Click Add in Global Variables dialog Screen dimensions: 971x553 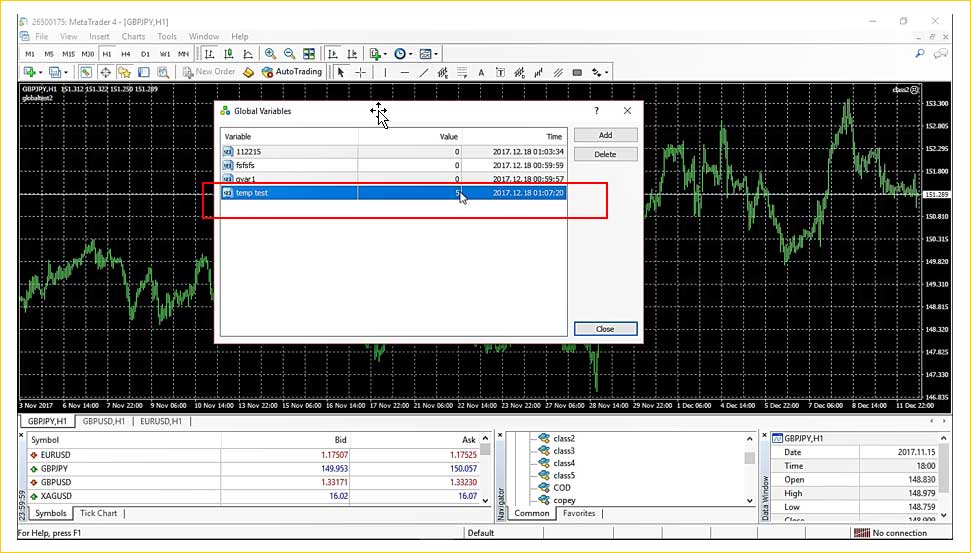605,135
